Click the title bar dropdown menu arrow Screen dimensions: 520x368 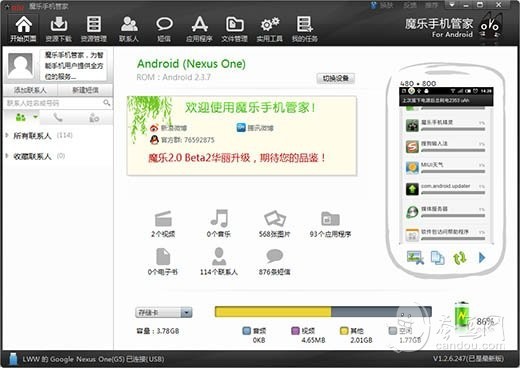coord(452,5)
